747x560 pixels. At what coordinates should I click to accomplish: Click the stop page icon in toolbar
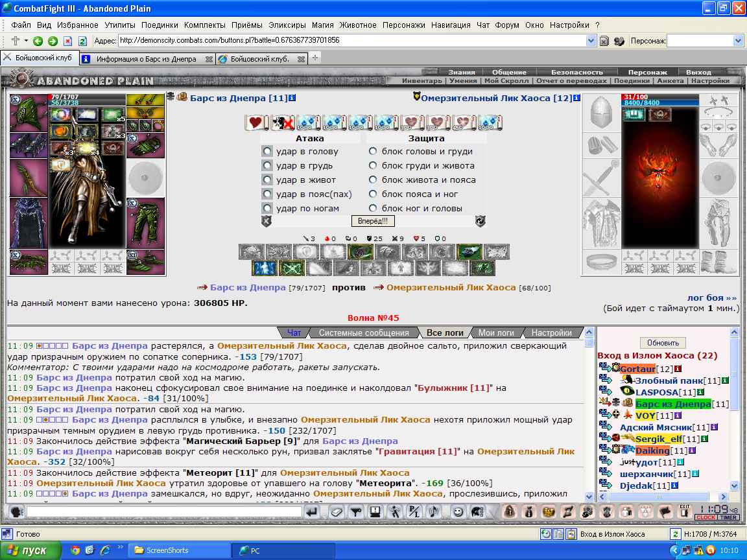67,41
